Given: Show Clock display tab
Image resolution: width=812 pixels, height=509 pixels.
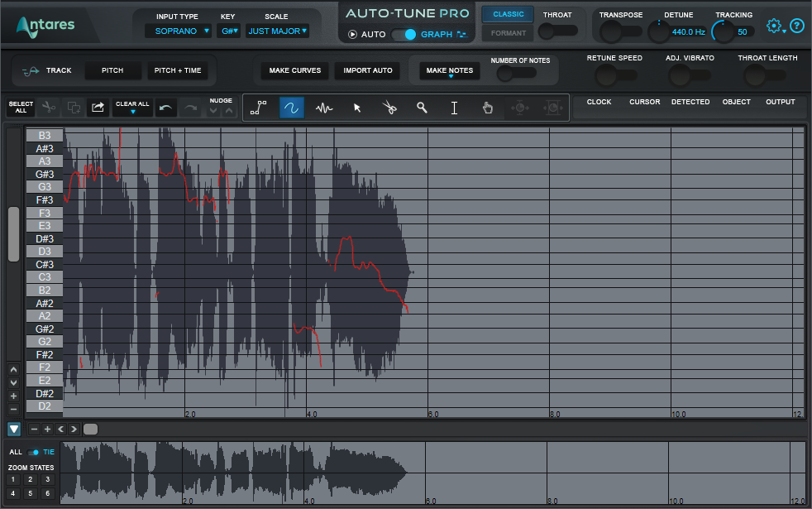Looking at the screenshot, I should [x=599, y=102].
